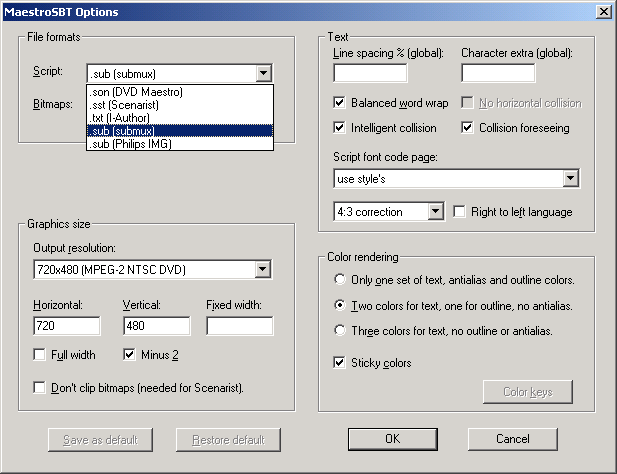Screen dimensions: 617x474
Task: Expand the Script font code page dropdown
Action: pyautogui.click(x=571, y=179)
